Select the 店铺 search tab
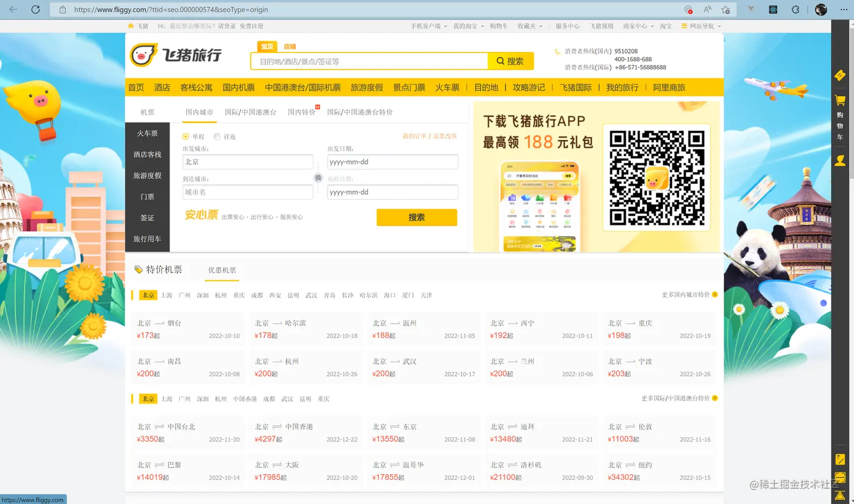 click(x=290, y=47)
